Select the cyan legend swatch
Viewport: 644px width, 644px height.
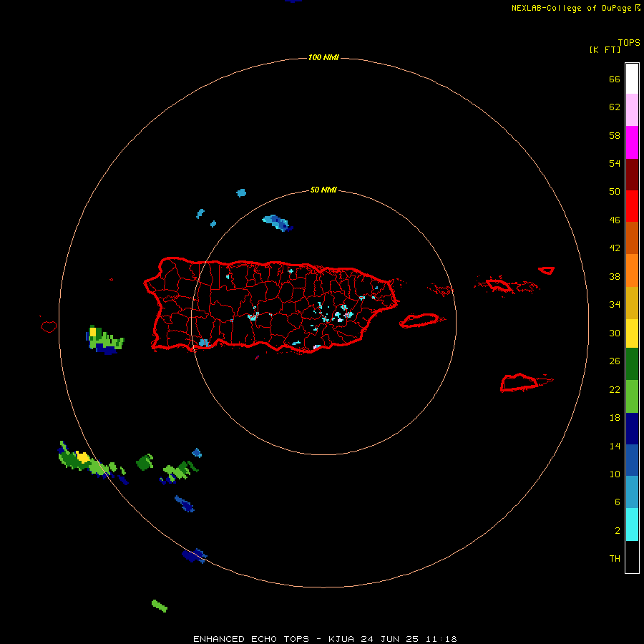pyautogui.click(x=632, y=525)
